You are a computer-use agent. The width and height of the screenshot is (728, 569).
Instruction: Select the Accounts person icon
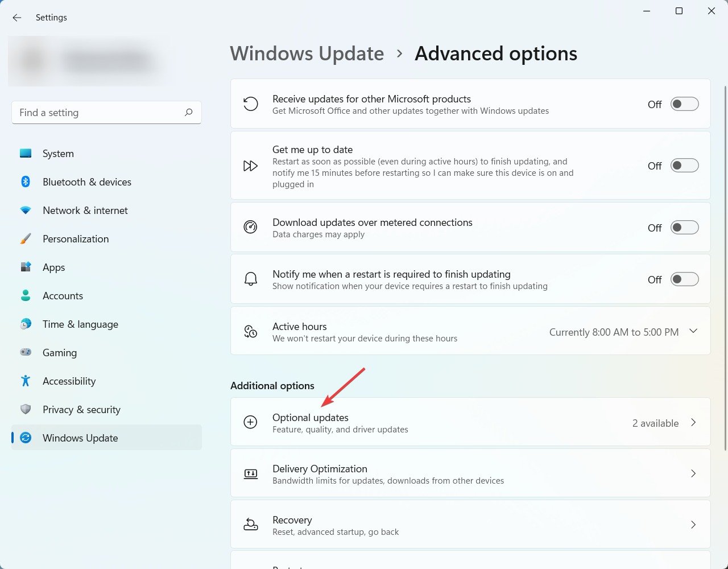click(26, 295)
